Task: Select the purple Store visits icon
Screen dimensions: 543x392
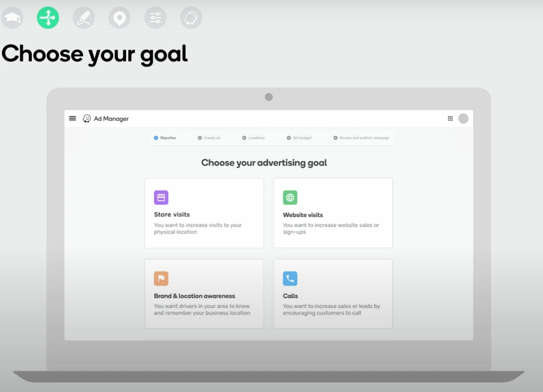Action: (x=161, y=197)
